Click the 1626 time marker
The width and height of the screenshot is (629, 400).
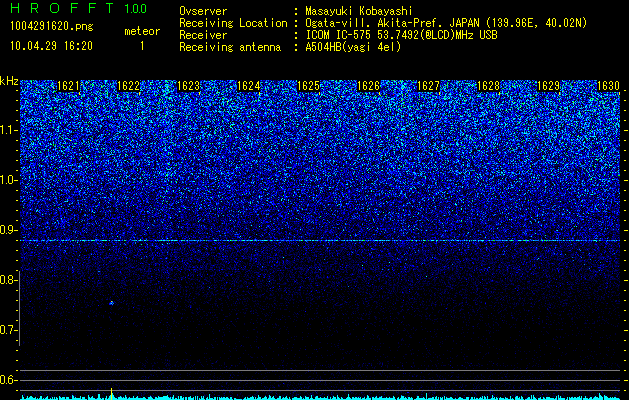click(368, 86)
